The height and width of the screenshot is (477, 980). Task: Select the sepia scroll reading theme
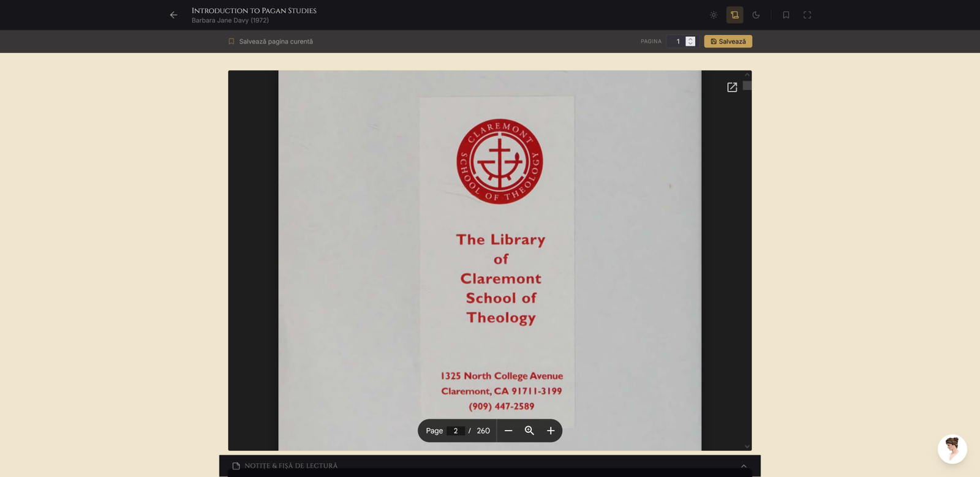pos(734,15)
